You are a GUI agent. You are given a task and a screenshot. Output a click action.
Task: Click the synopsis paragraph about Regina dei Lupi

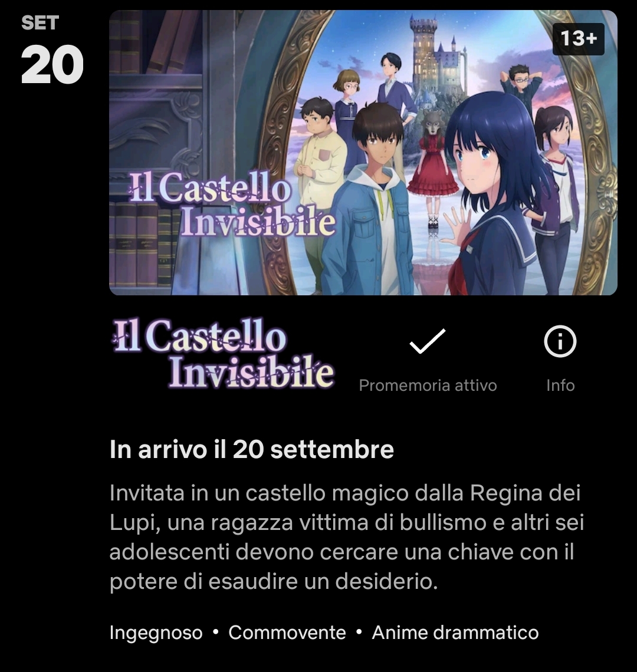click(x=347, y=537)
